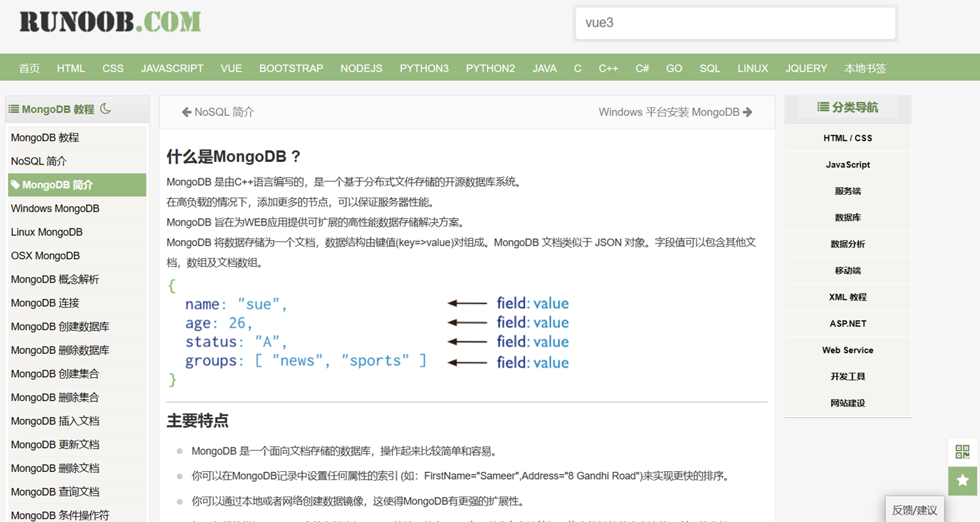
Task: Open Windows MongoDB sidebar link
Action: (x=77, y=209)
